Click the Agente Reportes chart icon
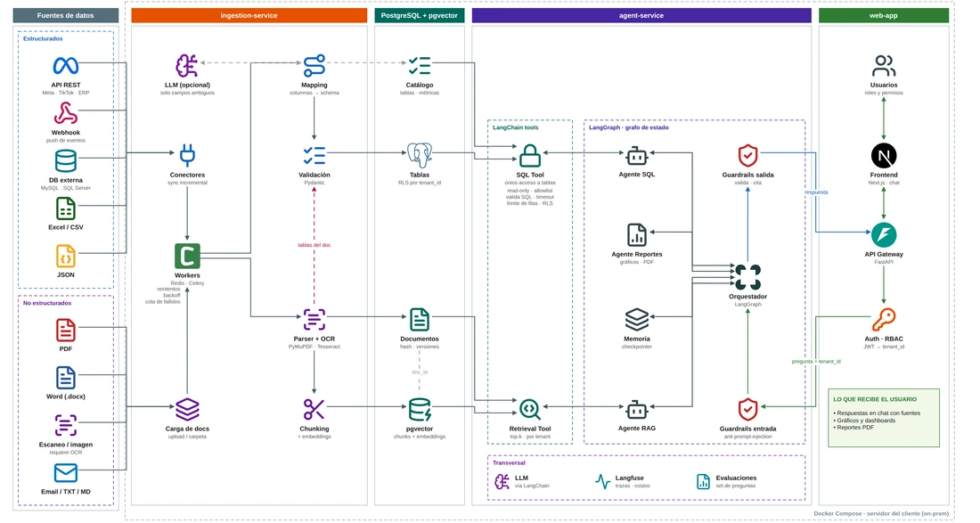980x523 pixels. coord(636,235)
